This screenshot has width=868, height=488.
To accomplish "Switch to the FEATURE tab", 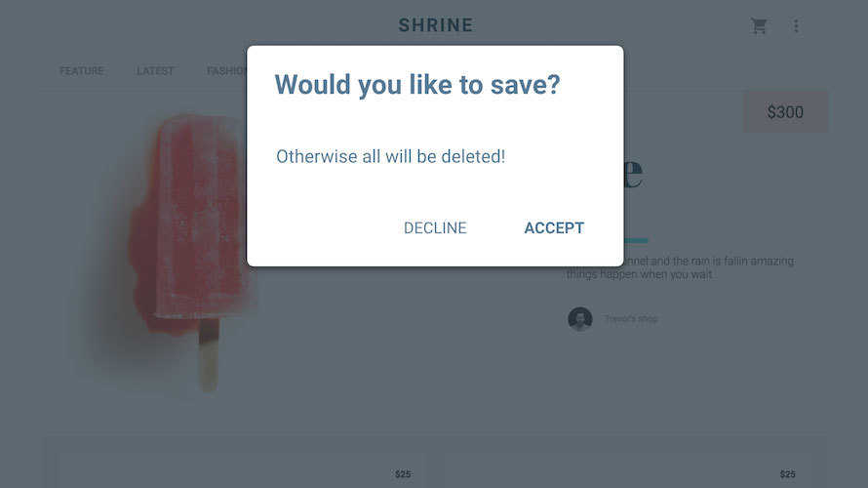I will click(82, 71).
